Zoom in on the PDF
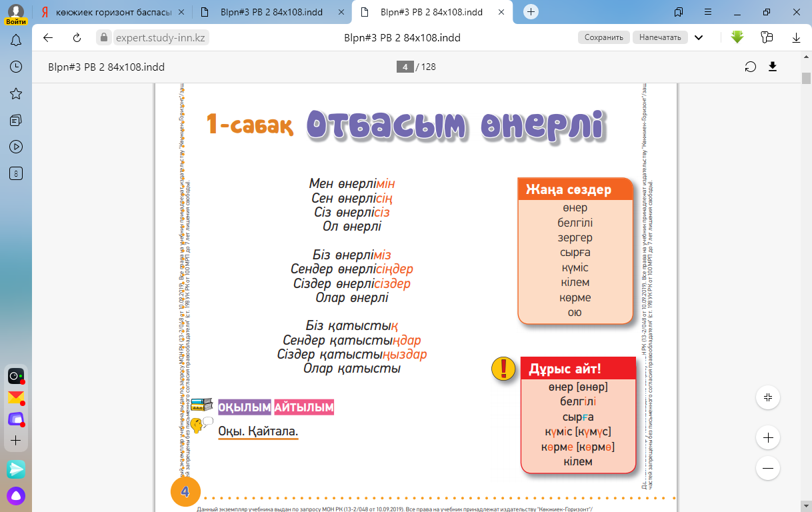The height and width of the screenshot is (512, 812). pyautogui.click(x=768, y=438)
